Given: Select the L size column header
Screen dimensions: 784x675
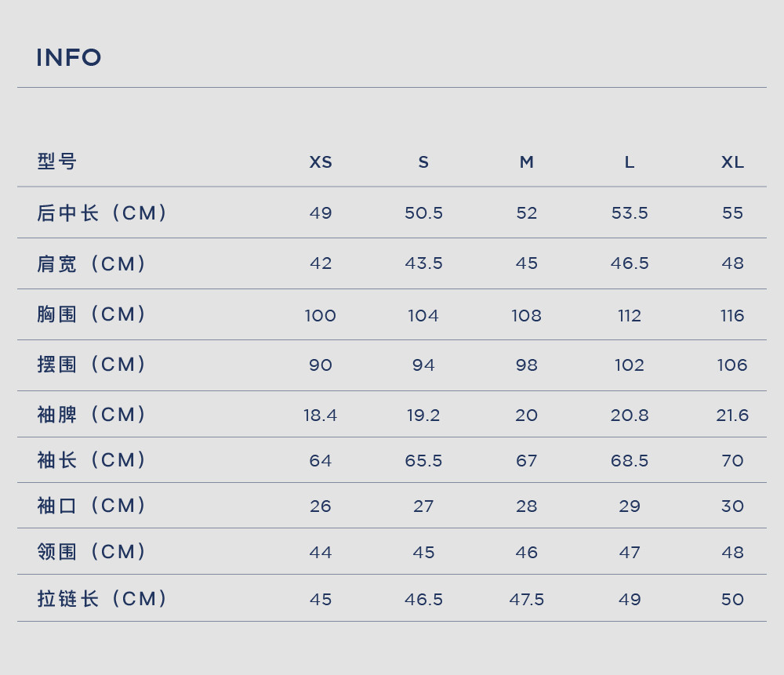Looking at the screenshot, I should click(630, 162).
